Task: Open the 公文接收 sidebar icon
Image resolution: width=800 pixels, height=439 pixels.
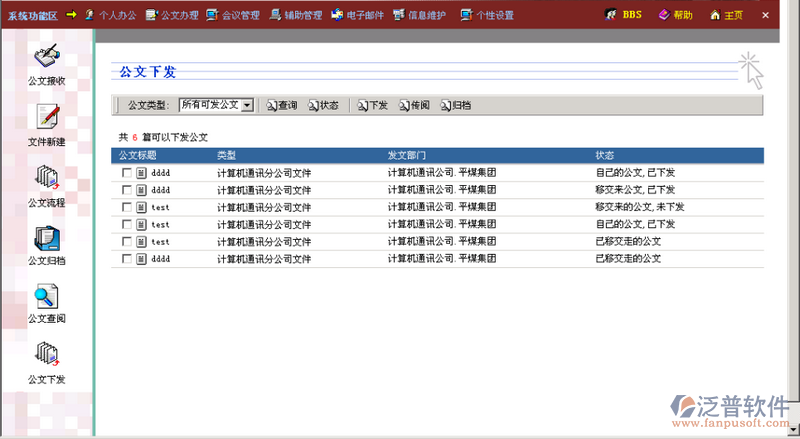Action: pyautogui.click(x=46, y=57)
